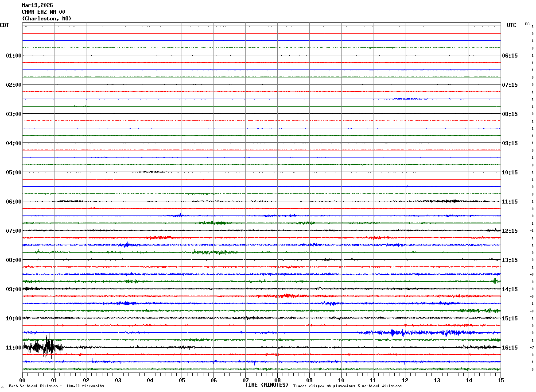Screen dimensions: 536x392
Task: Click minute tick 12 on the time axis
Action: coord(405,380)
